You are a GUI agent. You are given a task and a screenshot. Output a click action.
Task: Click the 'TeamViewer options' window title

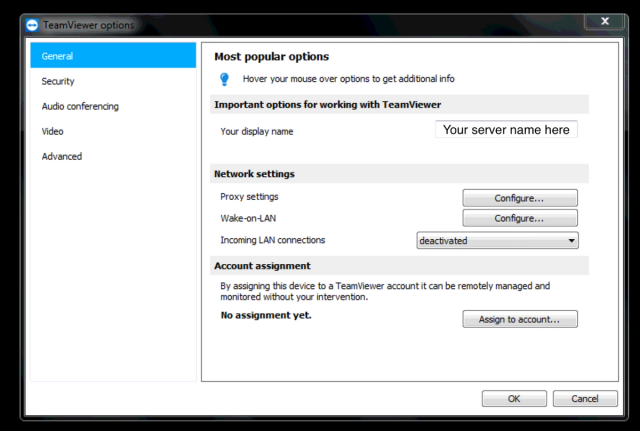89,25
